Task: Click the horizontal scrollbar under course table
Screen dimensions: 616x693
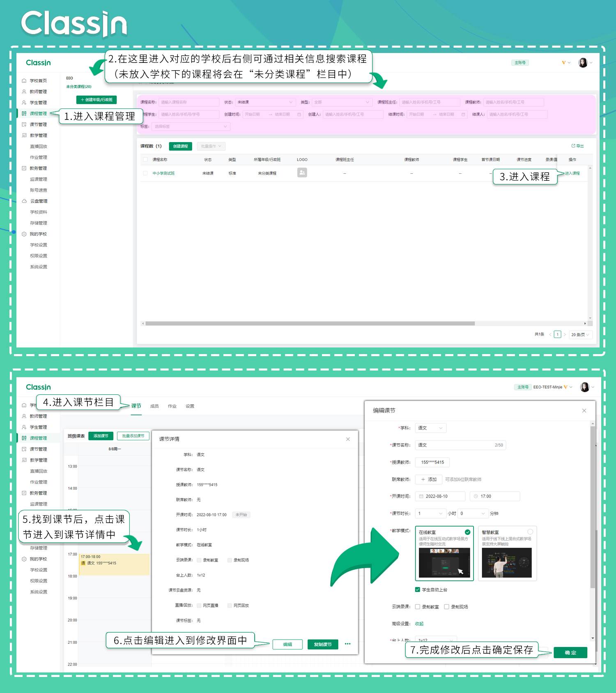Action: pyautogui.click(x=310, y=323)
